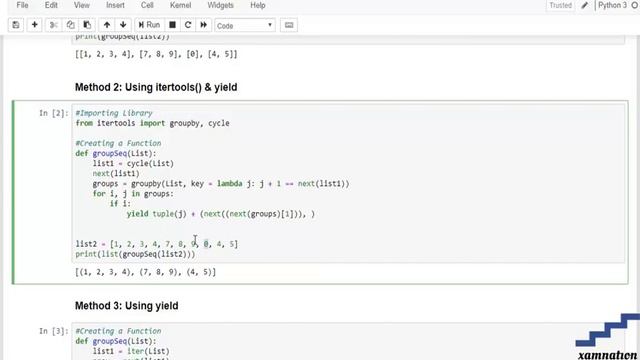Viewport: 640px width, 360px height.
Task: Click the In [3] cell prompt
Action: (53, 331)
